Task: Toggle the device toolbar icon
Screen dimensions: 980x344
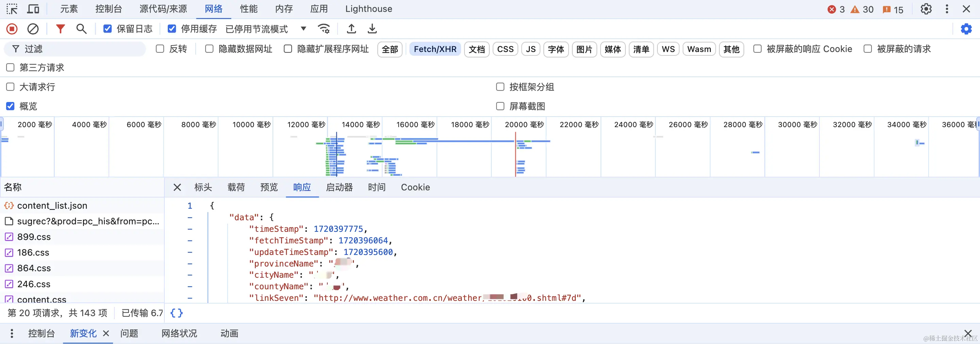Action: 33,9
